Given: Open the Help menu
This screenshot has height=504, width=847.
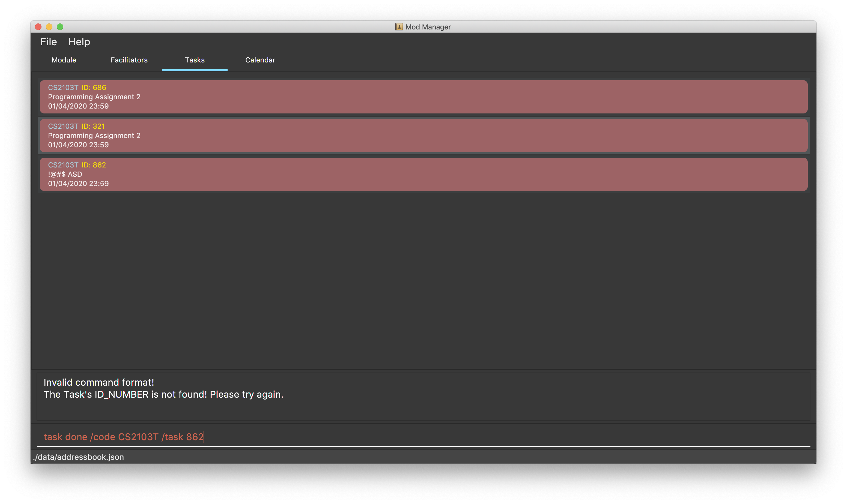Looking at the screenshot, I should click(x=79, y=42).
